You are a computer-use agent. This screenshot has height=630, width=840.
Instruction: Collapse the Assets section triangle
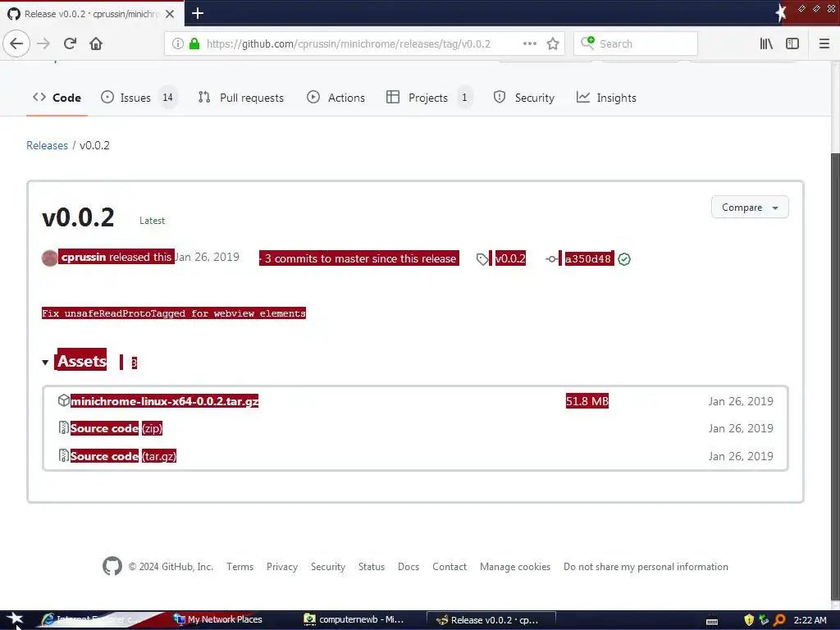click(46, 363)
